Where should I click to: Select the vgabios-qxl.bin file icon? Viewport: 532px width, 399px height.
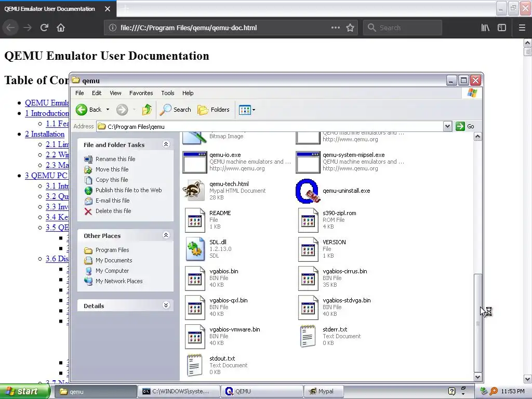click(x=195, y=308)
